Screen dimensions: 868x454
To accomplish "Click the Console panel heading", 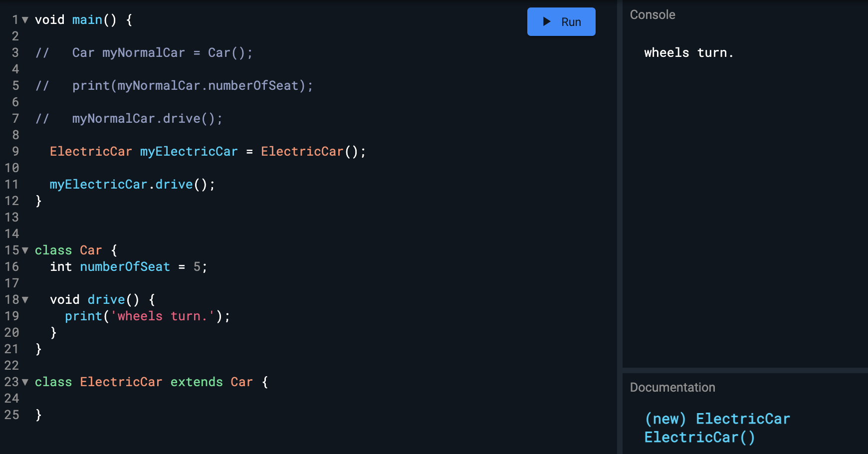I will 652,14.
